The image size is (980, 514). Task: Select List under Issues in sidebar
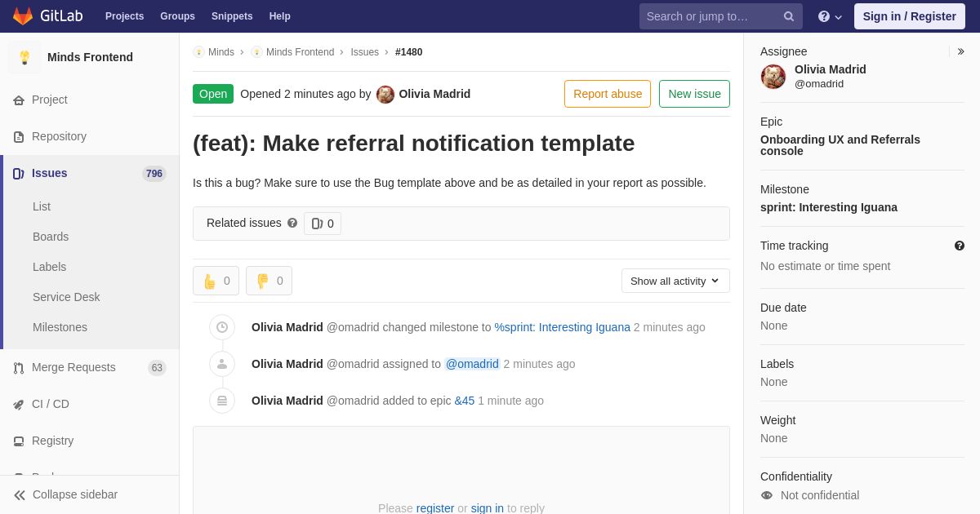pyautogui.click(x=42, y=206)
